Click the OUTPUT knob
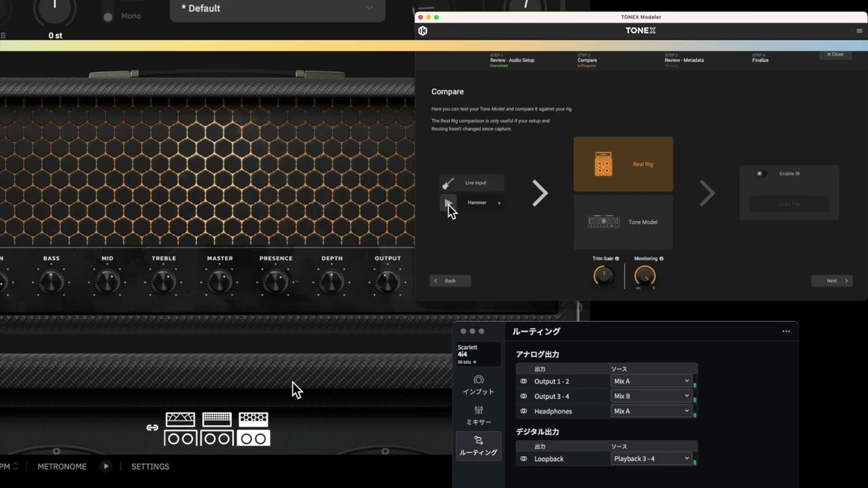Image resolution: width=868 pixels, height=488 pixels. [387, 281]
